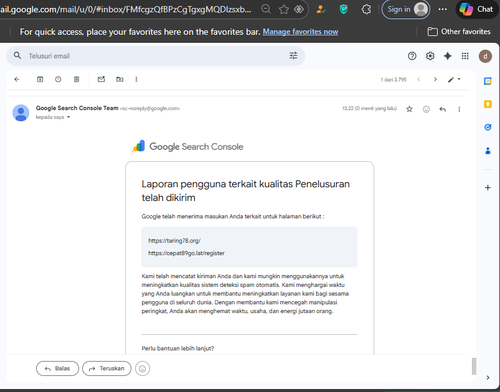The height and width of the screenshot is (392, 500).
Task: Open Contacts side panel
Action: pyautogui.click(x=488, y=151)
